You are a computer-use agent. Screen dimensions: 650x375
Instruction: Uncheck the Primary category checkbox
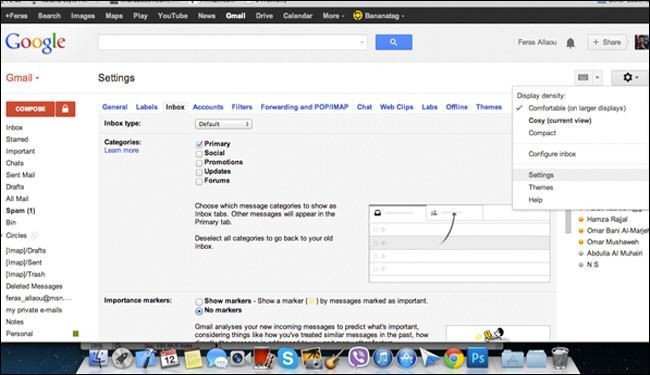click(x=199, y=144)
